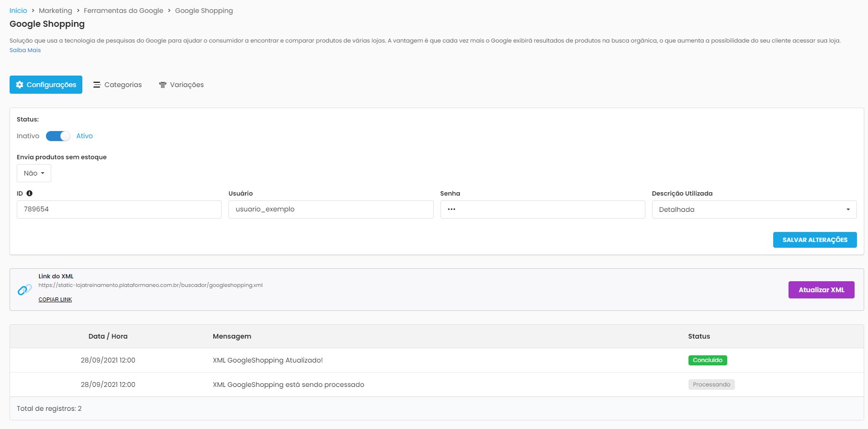Screen dimensions: 868x429
Task: Select the 'XML GoogleShopping está sendo processado' message
Action: click(x=289, y=385)
